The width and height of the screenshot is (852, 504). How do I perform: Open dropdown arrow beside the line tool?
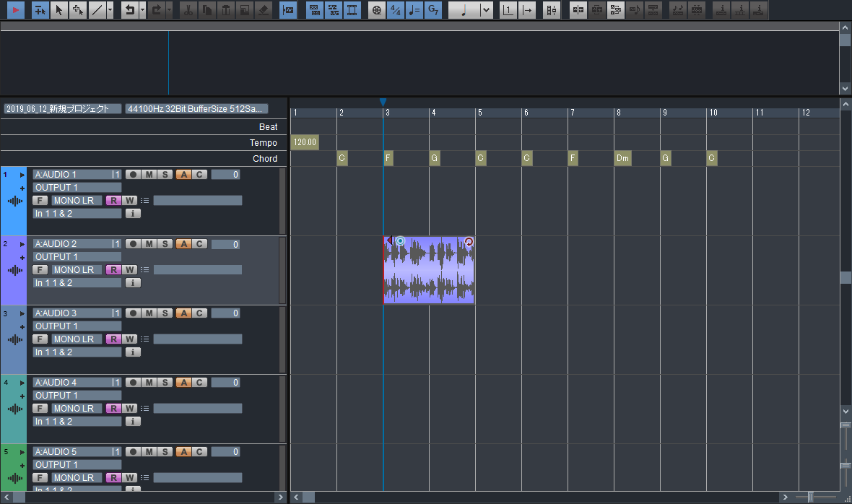click(x=110, y=10)
